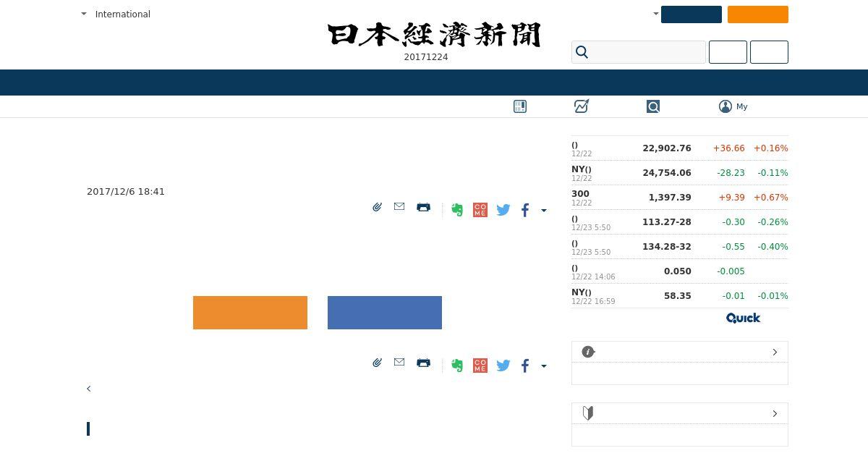Expand more share options beside Facebook below date
The width and height of the screenshot is (868, 456).
(x=544, y=211)
